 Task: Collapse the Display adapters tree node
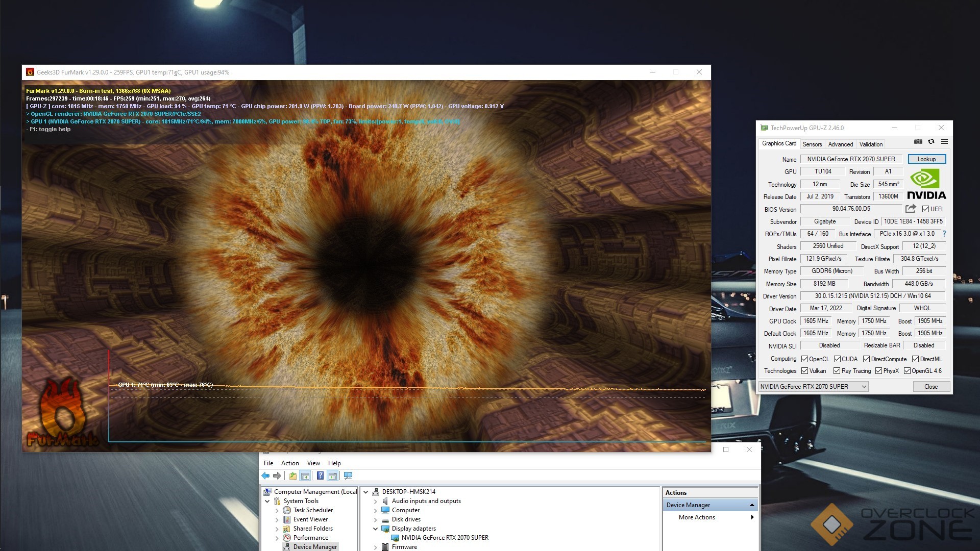[375, 529]
